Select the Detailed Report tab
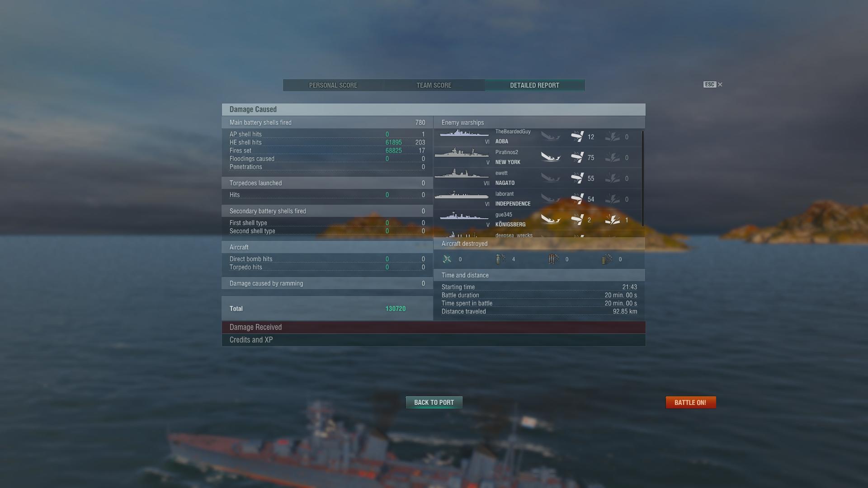The height and width of the screenshot is (488, 868). (x=535, y=85)
